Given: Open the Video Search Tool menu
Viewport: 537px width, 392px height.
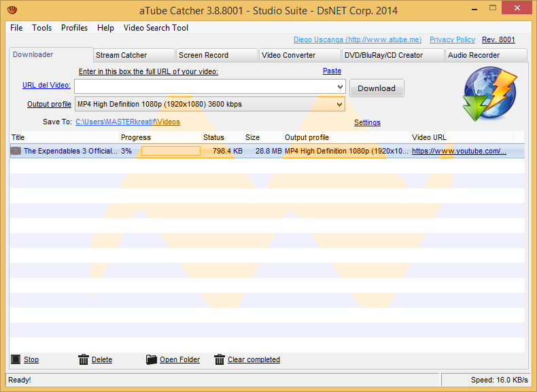Looking at the screenshot, I should pyautogui.click(x=156, y=28).
